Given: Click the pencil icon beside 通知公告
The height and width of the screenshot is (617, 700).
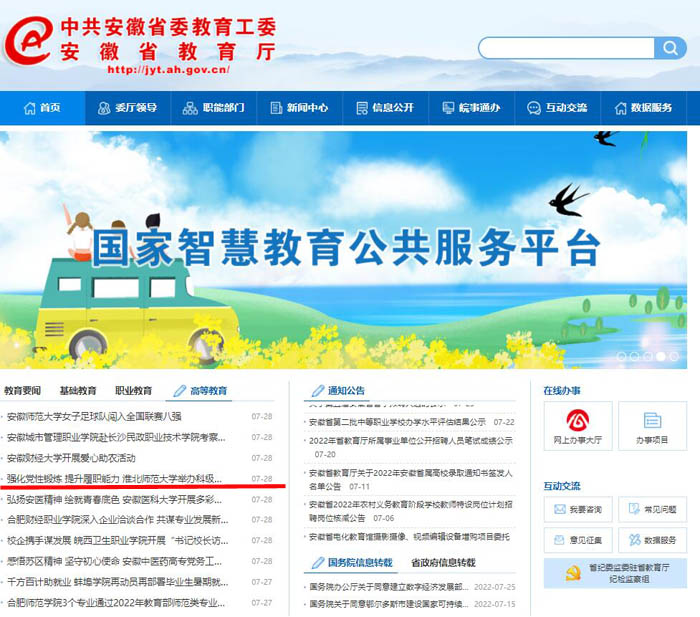Looking at the screenshot, I should click(318, 391).
